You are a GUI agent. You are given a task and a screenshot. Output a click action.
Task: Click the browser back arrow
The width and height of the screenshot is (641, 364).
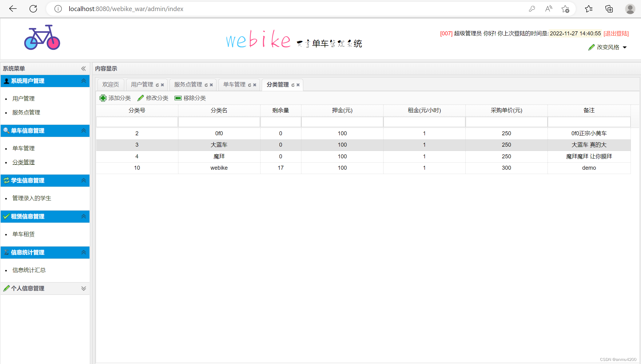coord(13,9)
